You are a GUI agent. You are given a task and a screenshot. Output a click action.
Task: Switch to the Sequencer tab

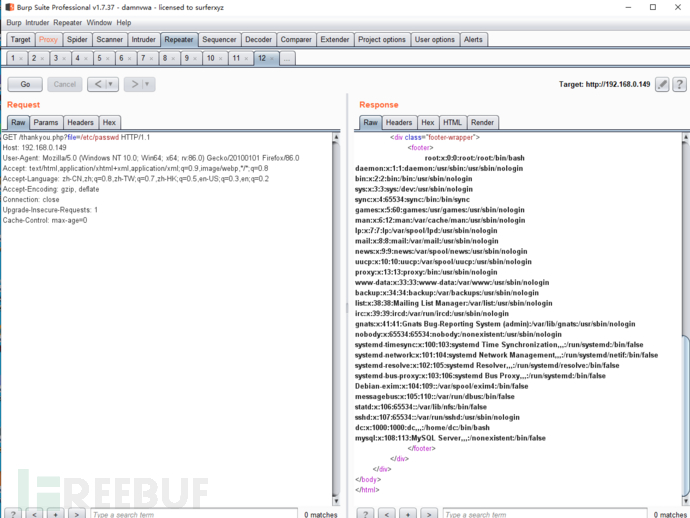click(219, 40)
